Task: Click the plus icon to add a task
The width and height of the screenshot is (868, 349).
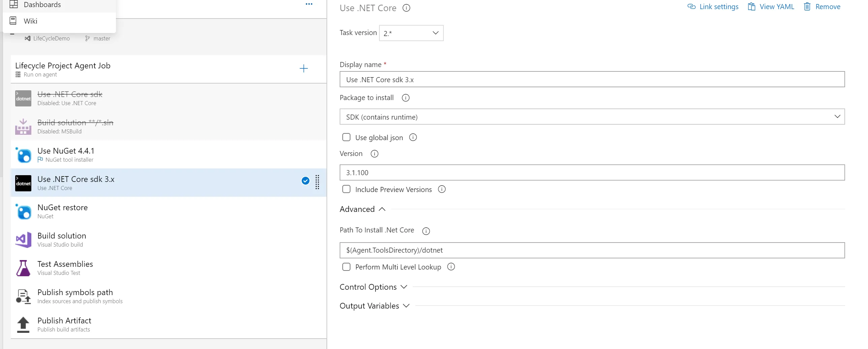Action: (x=304, y=69)
